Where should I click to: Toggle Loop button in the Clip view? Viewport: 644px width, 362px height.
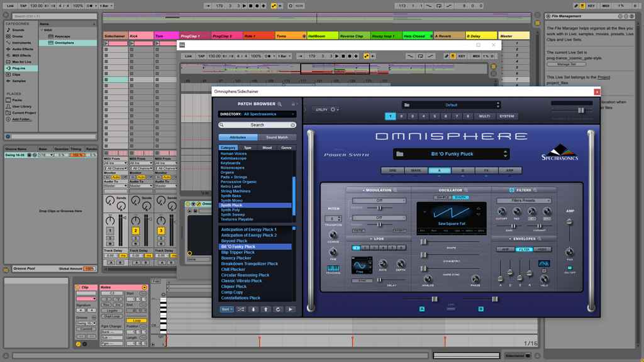137,321
